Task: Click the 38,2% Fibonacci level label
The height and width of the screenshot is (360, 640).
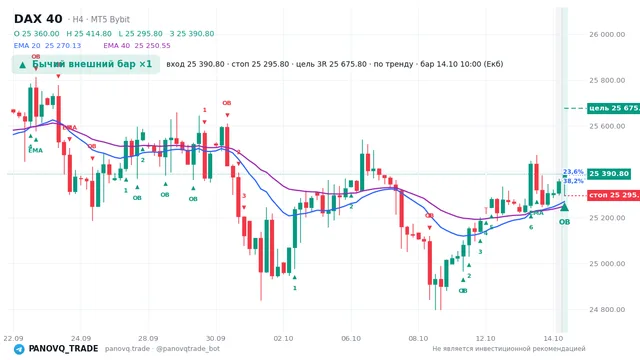Action: click(x=573, y=181)
